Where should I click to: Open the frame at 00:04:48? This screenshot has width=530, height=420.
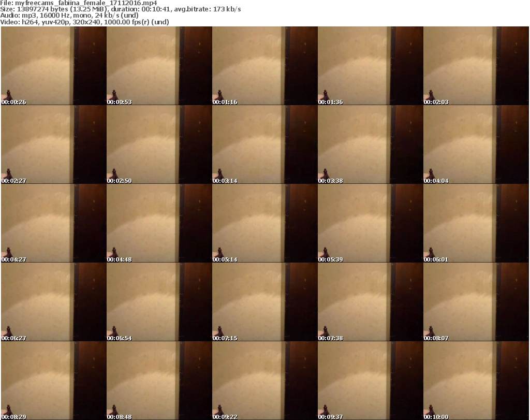click(159, 223)
